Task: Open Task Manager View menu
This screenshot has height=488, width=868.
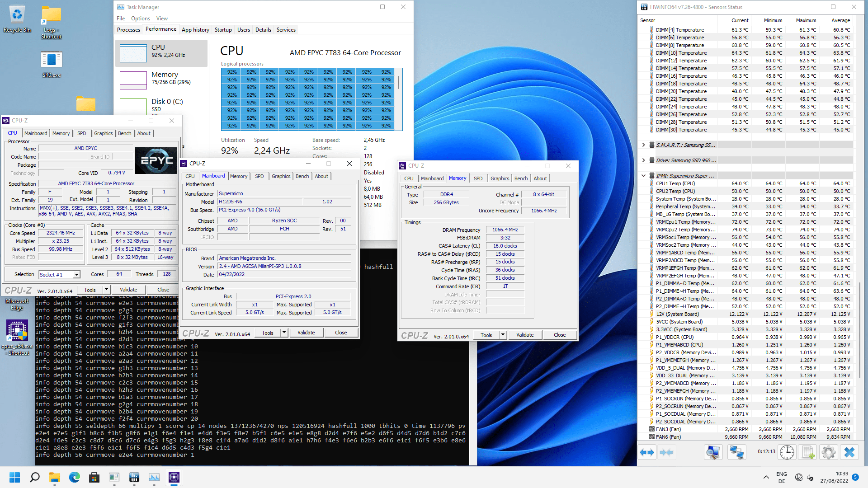Action: pyautogui.click(x=162, y=19)
